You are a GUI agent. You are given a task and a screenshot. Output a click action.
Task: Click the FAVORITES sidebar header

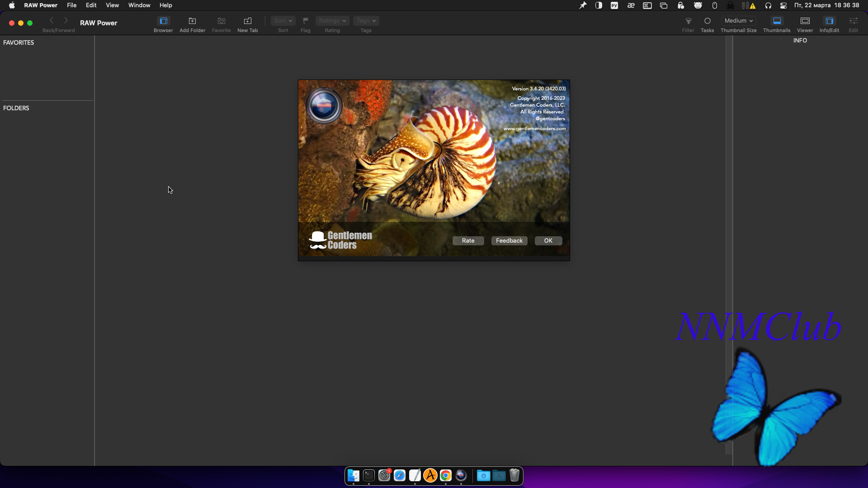(19, 42)
